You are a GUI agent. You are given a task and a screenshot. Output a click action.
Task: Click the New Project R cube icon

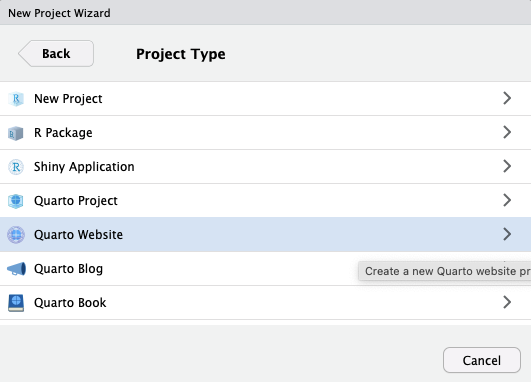[x=16, y=99]
